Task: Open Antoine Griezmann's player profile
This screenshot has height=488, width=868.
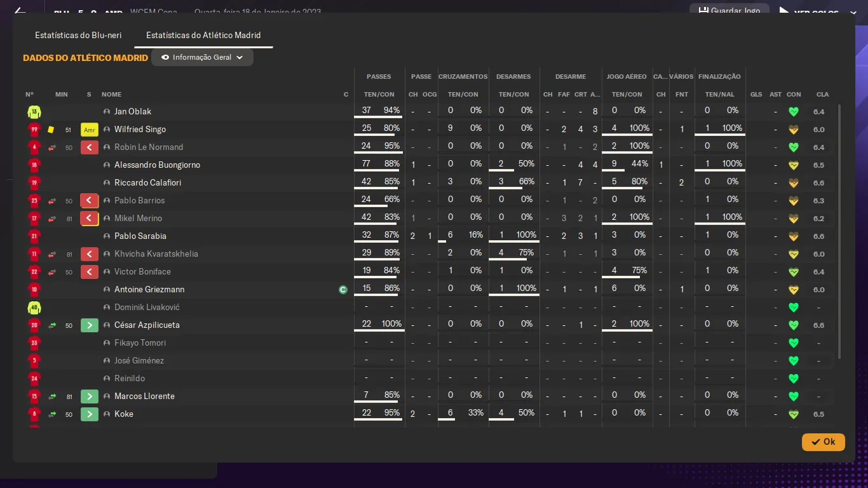Action: coord(149,290)
